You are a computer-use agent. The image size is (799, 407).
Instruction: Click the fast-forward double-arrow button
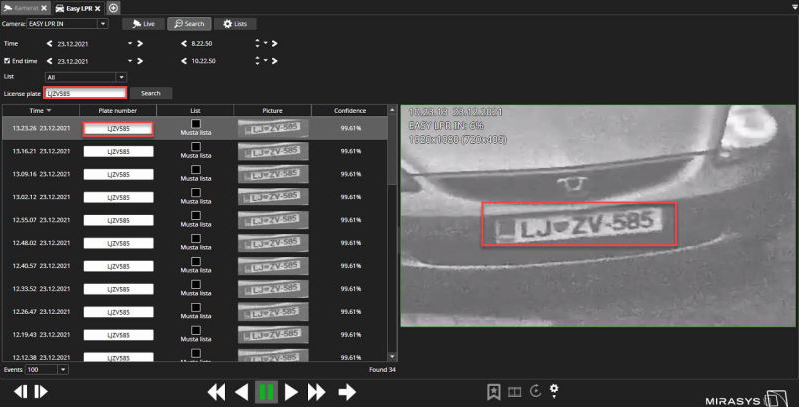(317, 392)
